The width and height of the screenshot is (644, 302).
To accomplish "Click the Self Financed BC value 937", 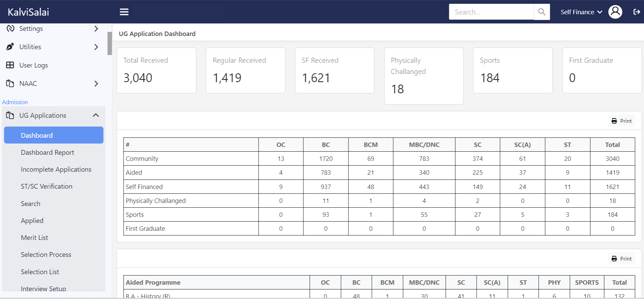I will tap(326, 187).
